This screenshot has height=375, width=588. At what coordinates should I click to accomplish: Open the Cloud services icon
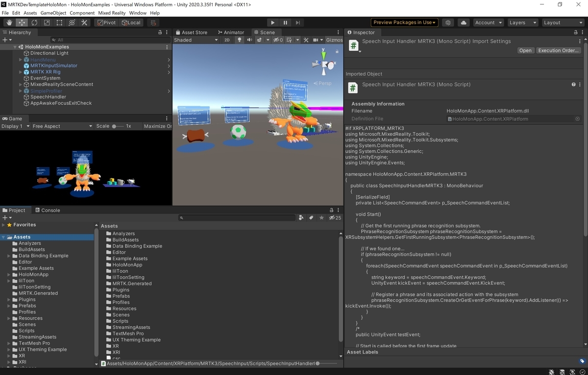(463, 23)
